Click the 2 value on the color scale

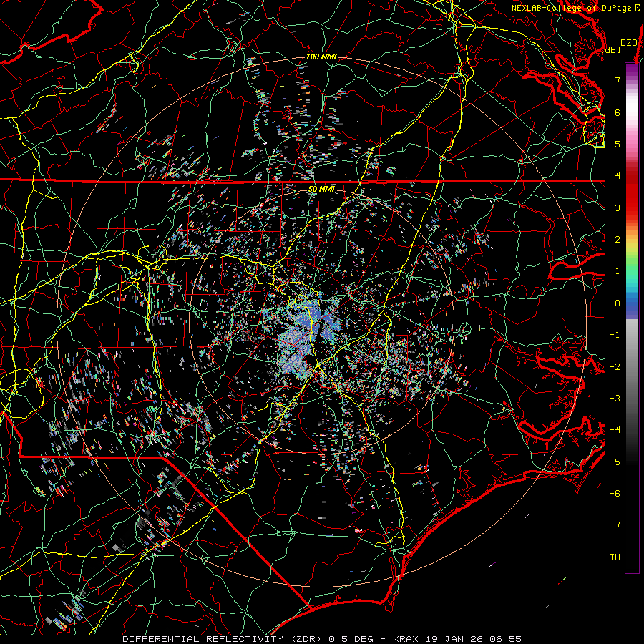(x=618, y=240)
